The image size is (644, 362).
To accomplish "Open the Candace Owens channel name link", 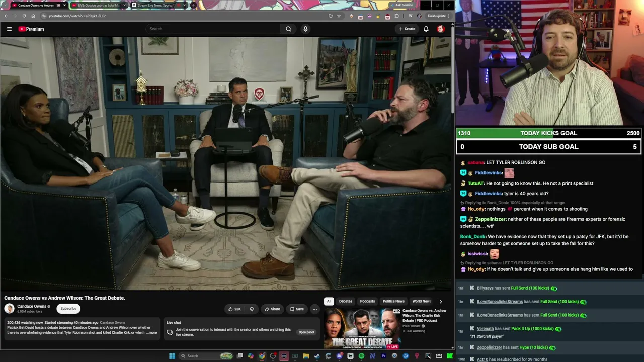I will click(x=32, y=306).
